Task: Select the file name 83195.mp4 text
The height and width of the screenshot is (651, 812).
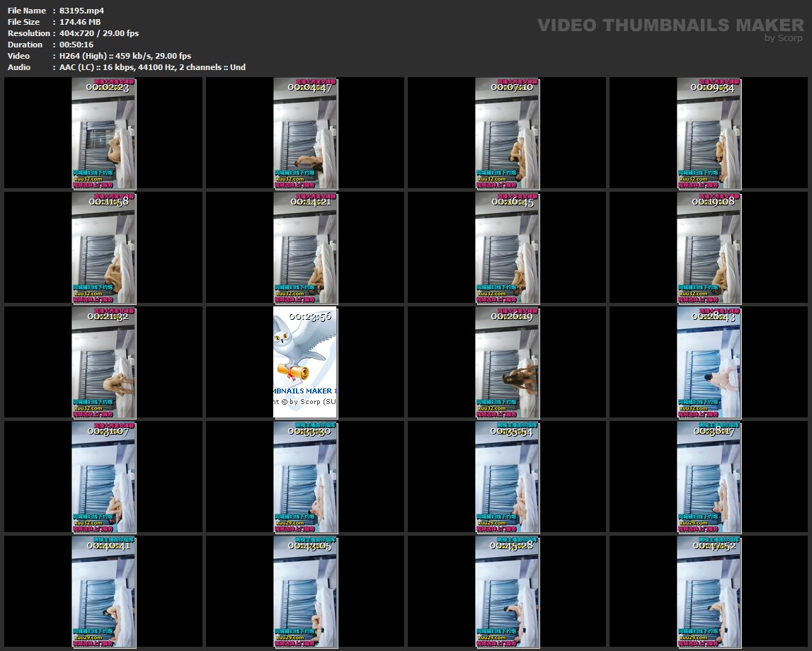Action: (x=82, y=11)
